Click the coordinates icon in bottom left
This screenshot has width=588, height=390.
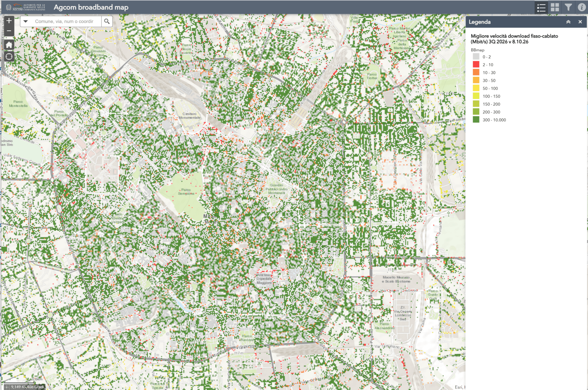(7, 387)
